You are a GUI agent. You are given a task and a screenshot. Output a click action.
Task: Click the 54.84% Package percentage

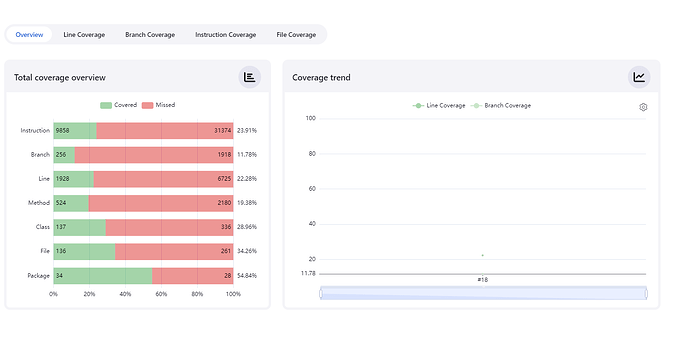(247, 276)
